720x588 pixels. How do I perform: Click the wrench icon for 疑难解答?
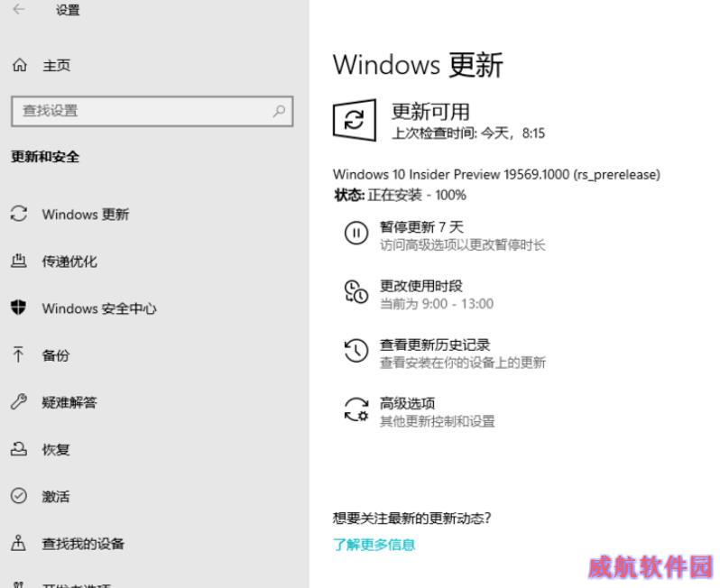tap(19, 401)
